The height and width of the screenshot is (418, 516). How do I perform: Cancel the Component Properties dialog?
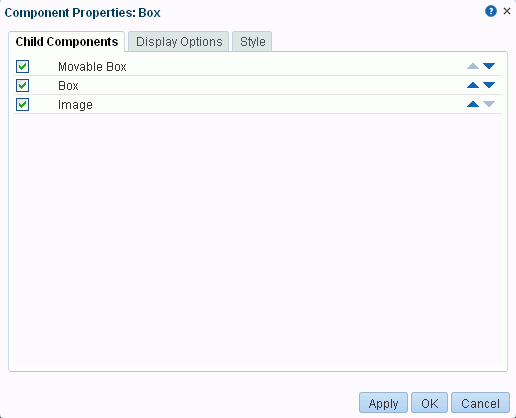(480, 403)
